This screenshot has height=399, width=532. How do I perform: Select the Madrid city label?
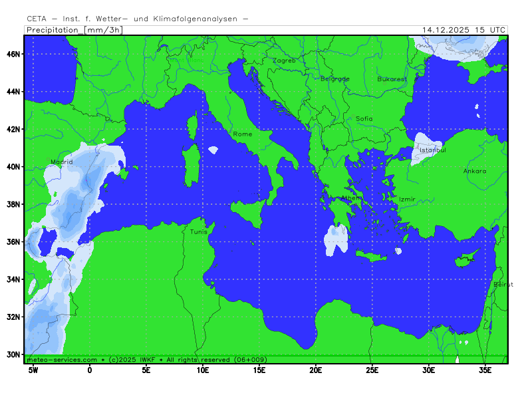tap(61, 162)
